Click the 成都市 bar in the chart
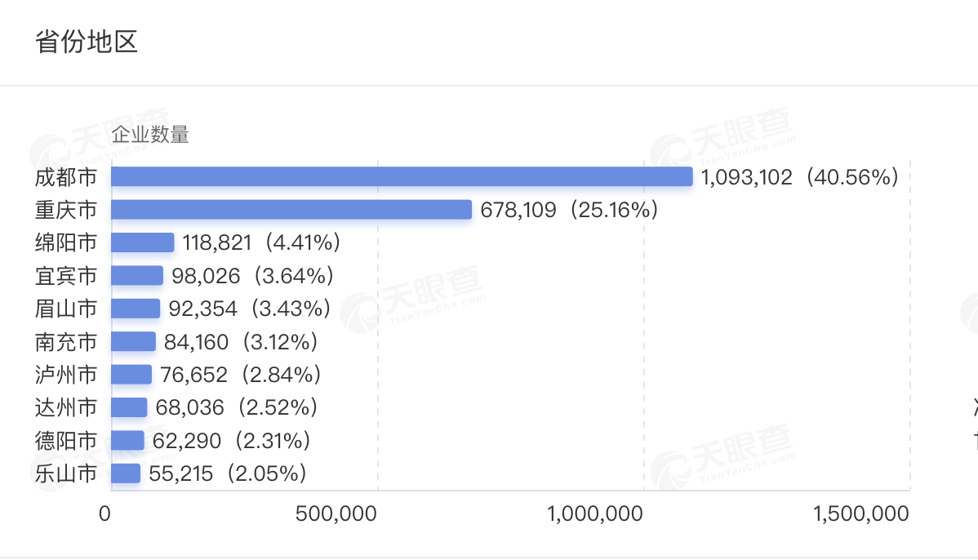Viewport: 978px width, 560px height. (402, 176)
